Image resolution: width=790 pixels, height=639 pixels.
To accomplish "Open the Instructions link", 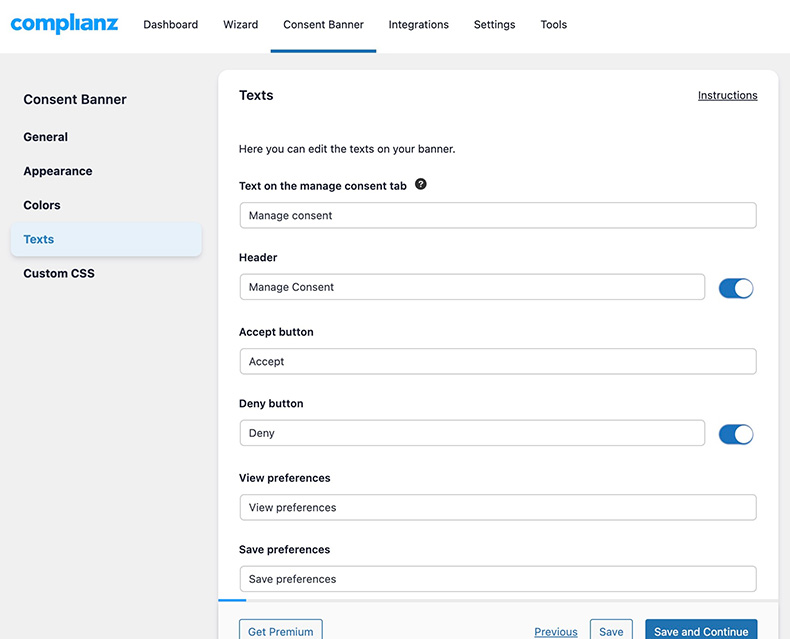I will [728, 95].
